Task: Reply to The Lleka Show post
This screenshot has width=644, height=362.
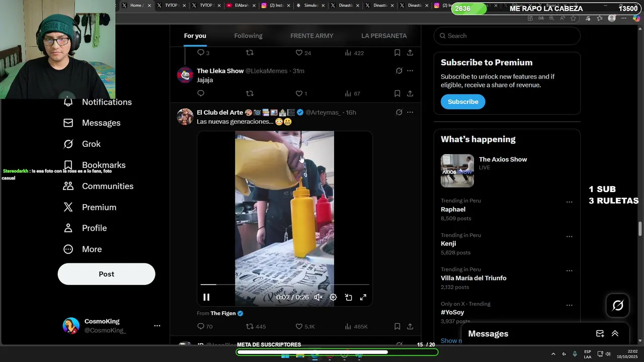Action: pyautogui.click(x=201, y=94)
